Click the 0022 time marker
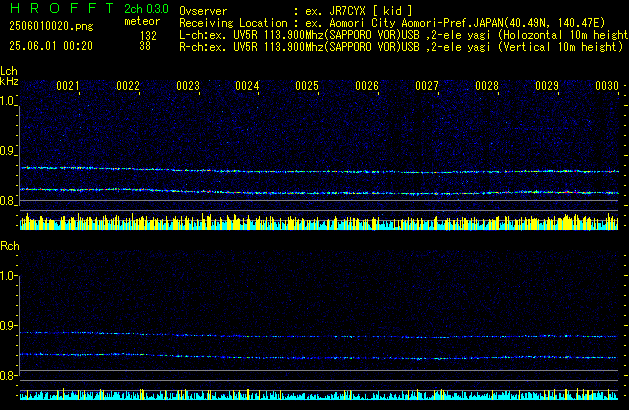 (x=128, y=86)
